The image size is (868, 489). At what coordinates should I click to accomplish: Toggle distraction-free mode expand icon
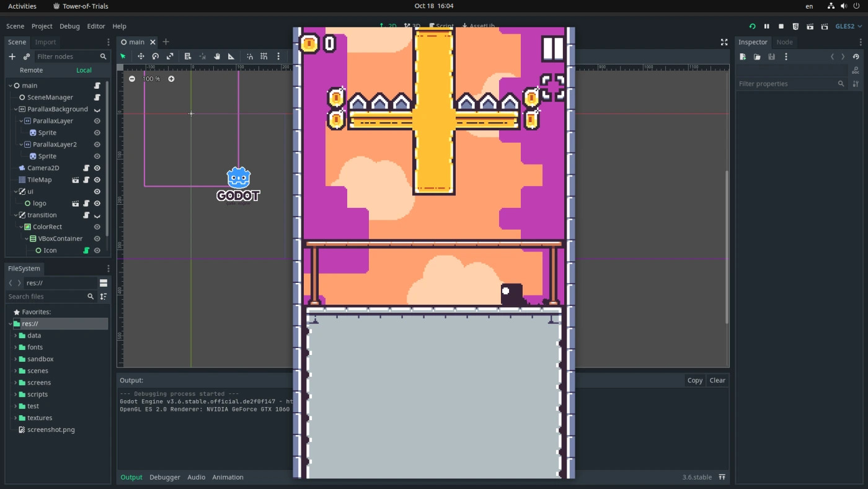coord(724,42)
